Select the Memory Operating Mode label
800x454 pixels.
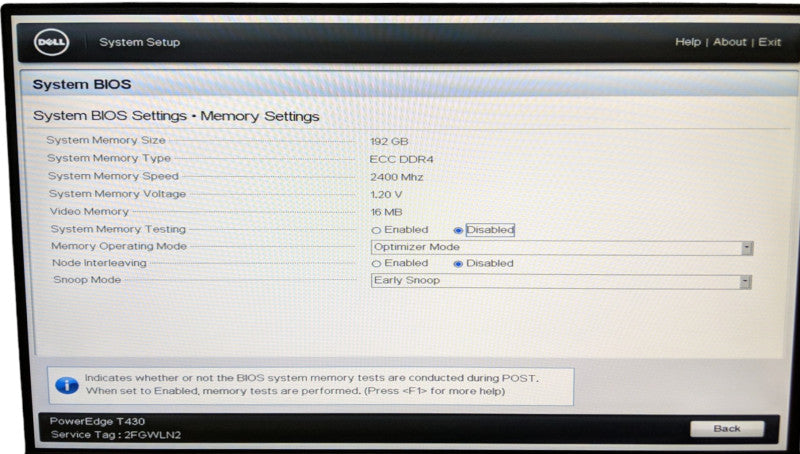(119, 246)
